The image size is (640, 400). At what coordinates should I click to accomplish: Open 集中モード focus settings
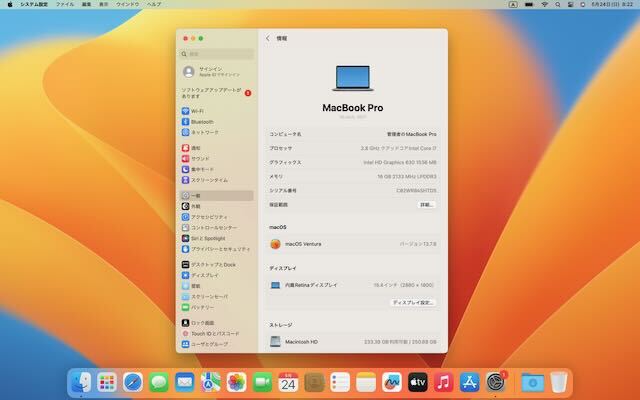point(217,169)
